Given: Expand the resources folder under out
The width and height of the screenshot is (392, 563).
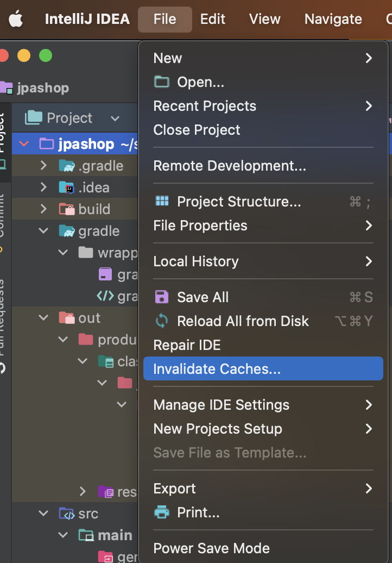Looking at the screenshot, I should coord(83,491).
